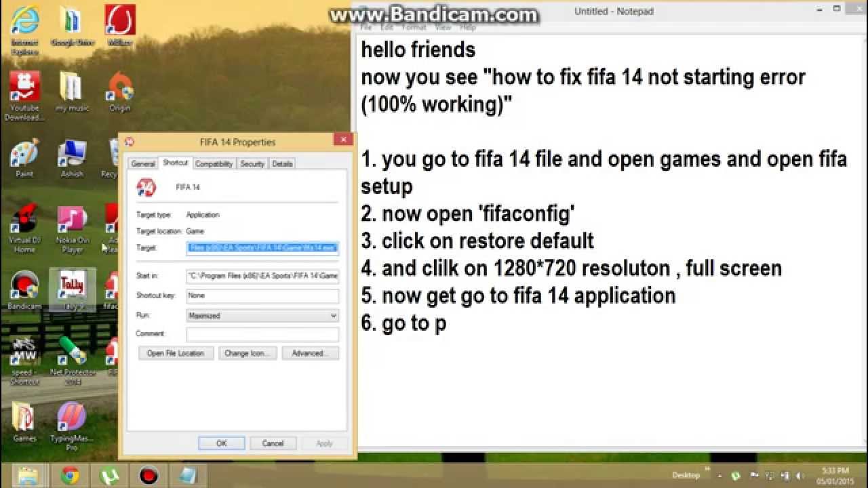Switch to Bandicam recorder on taskbar

[x=149, y=476]
